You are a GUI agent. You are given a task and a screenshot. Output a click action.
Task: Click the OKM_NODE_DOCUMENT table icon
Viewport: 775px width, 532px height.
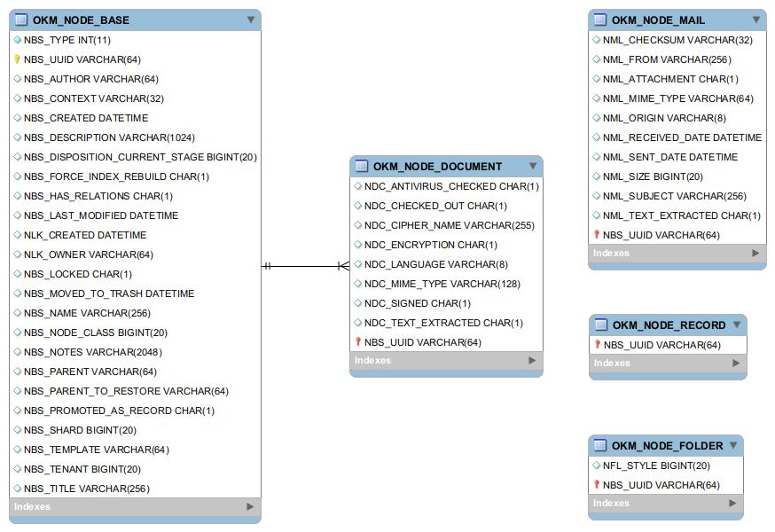point(362,166)
